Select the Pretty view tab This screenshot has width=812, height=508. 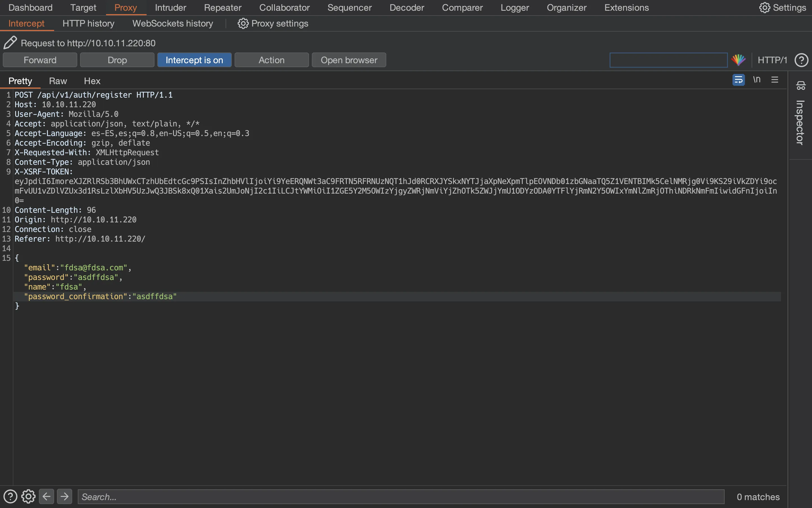coord(20,81)
